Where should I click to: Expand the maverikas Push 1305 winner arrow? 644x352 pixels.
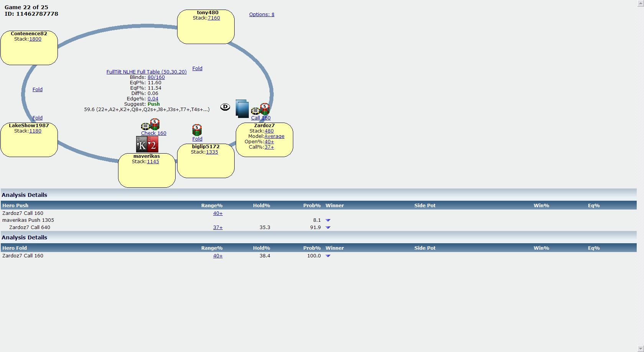328,220
